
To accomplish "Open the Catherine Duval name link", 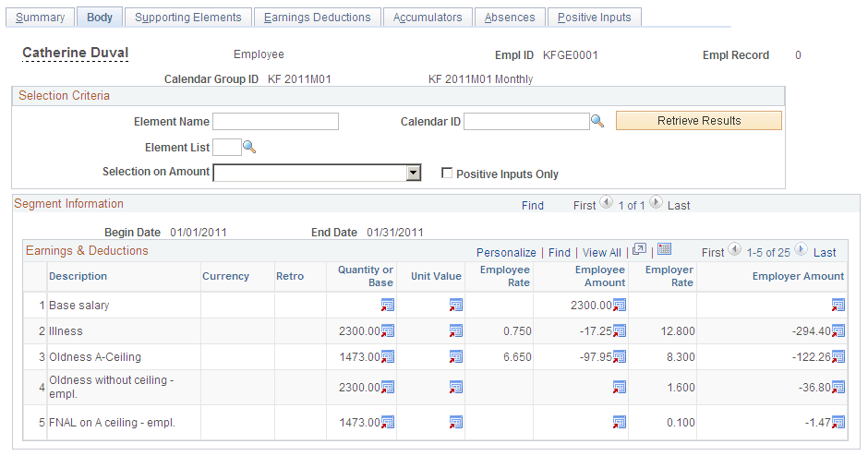I will [x=76, y=53].
